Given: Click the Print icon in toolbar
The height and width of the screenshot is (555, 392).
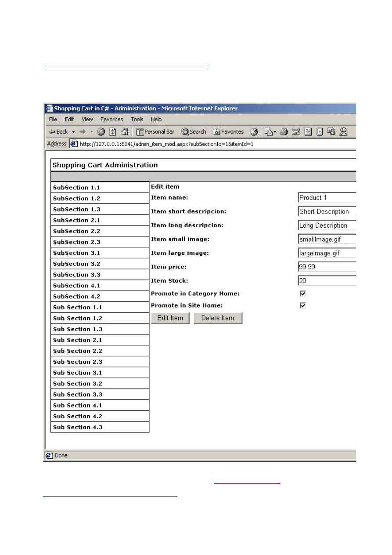Looking at the screenshot, I should pos(284,131).
